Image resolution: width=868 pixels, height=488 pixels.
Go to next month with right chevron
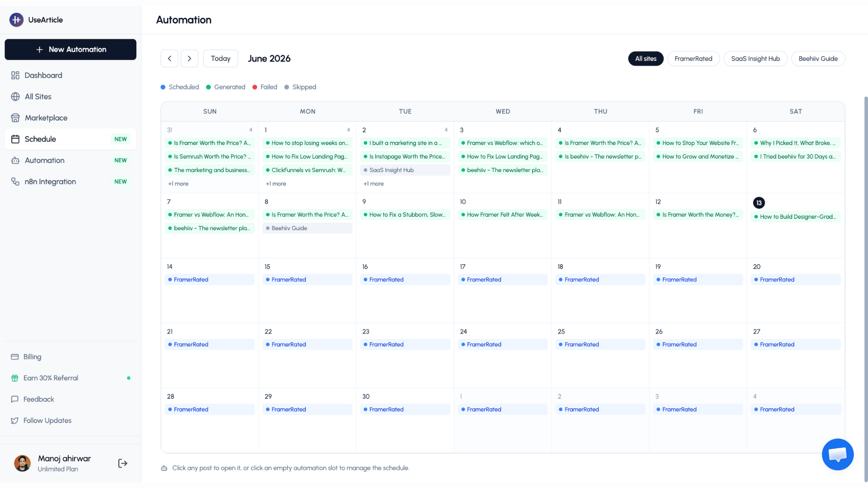pyautogui.click(x=189, y=59)
